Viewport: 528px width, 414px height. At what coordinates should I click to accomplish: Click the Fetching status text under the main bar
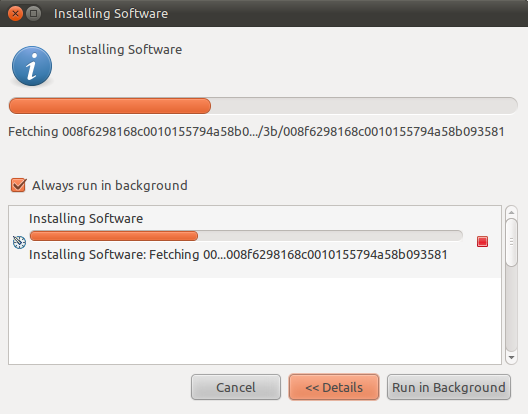coord(256,132)
